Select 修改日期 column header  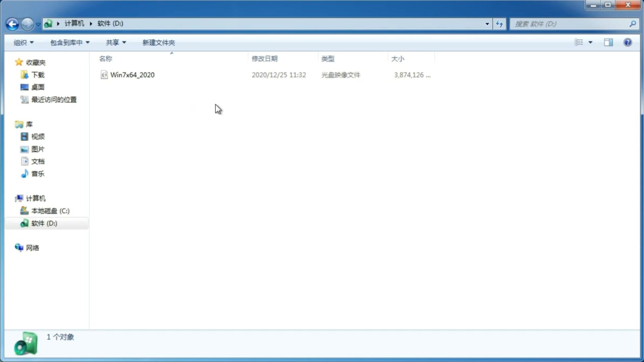pos(264,58)
